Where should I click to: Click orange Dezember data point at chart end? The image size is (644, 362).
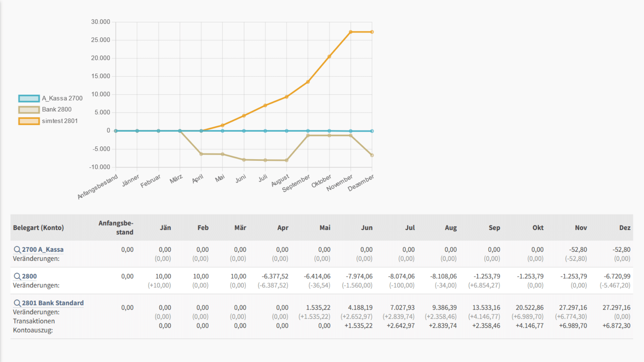click(372, 32)
